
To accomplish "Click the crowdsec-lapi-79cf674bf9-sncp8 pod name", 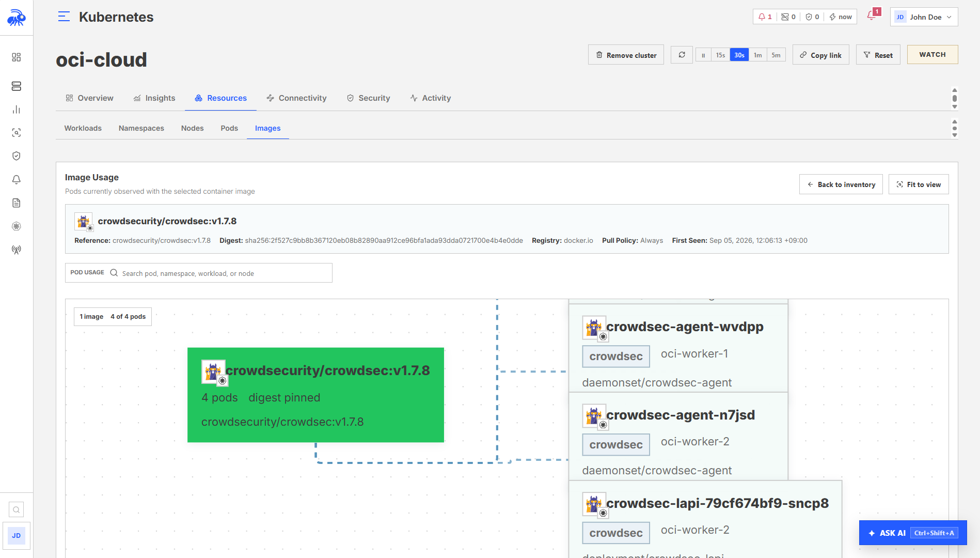I will point(717,504).
